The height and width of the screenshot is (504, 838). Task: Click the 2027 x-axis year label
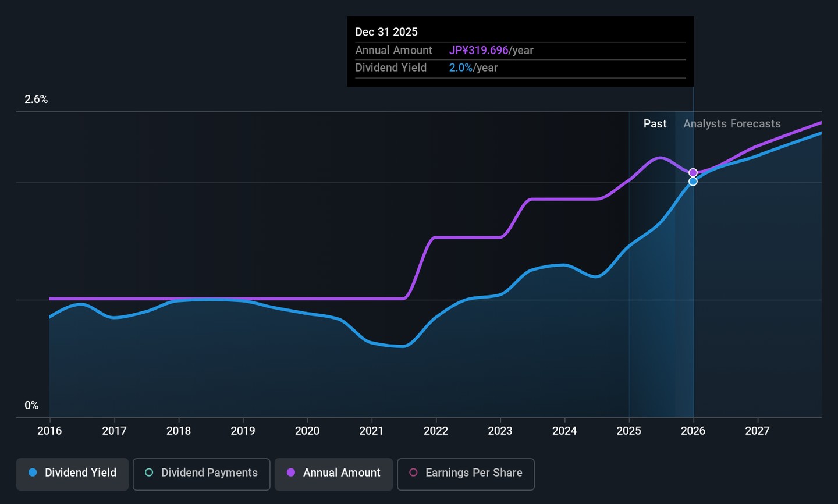(x=757, y=431)
